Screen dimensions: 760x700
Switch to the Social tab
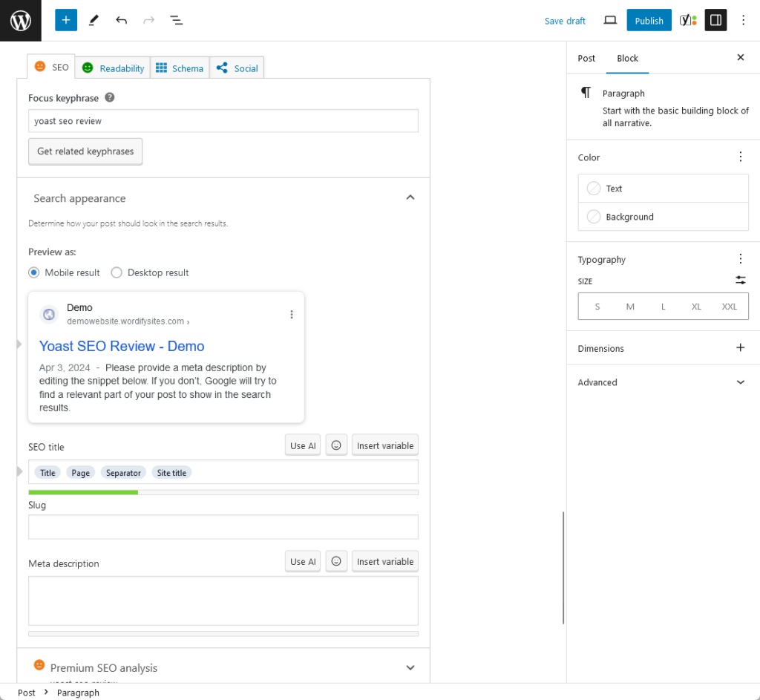coord(237,68)
